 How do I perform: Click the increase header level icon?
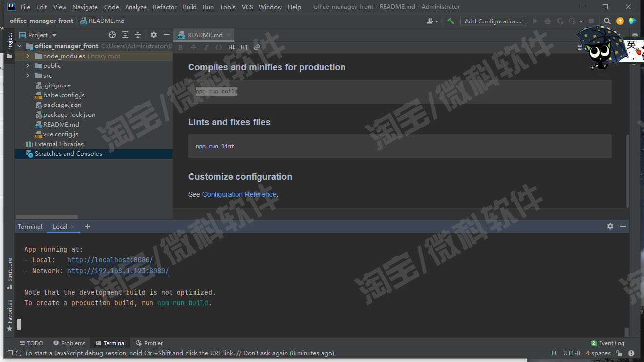point(244,47)
